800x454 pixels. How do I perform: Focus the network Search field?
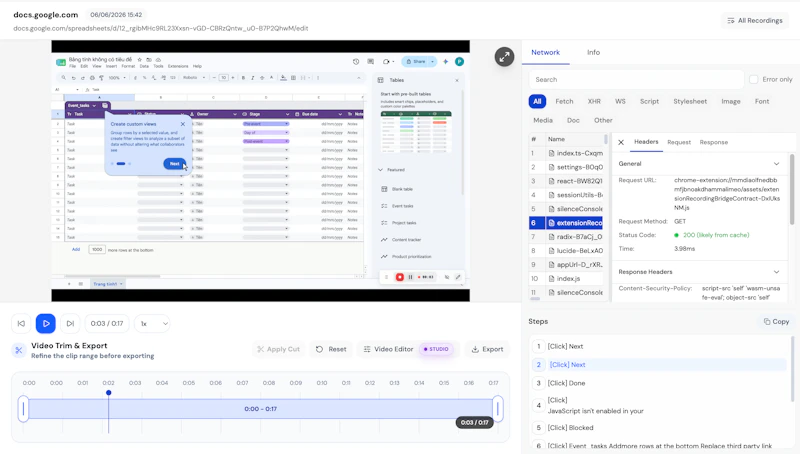coord(635,80)
